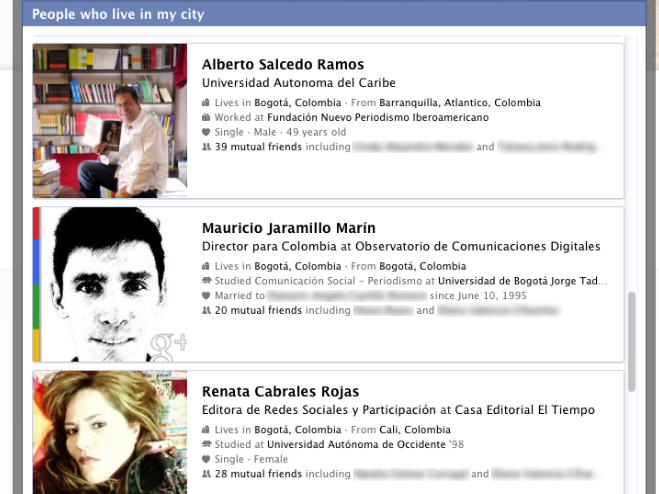
Task: Click work briefcase icon in Alberto's card
Action: point(206,117)
